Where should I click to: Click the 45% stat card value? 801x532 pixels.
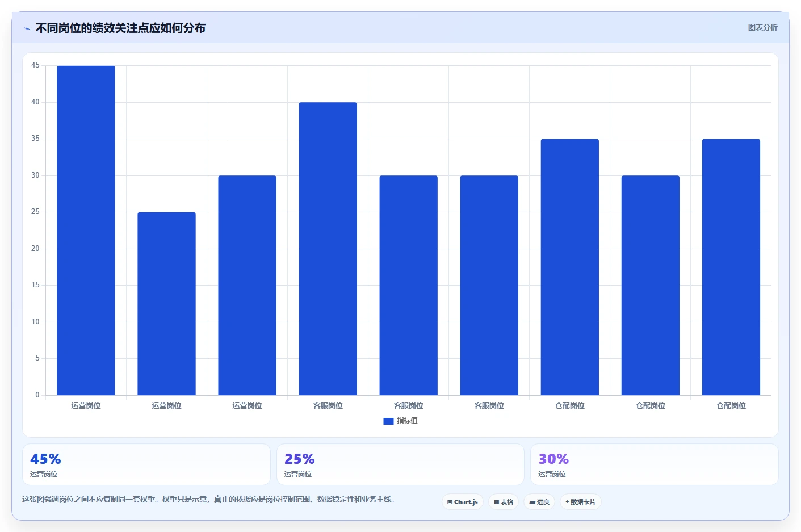(45, 459)
